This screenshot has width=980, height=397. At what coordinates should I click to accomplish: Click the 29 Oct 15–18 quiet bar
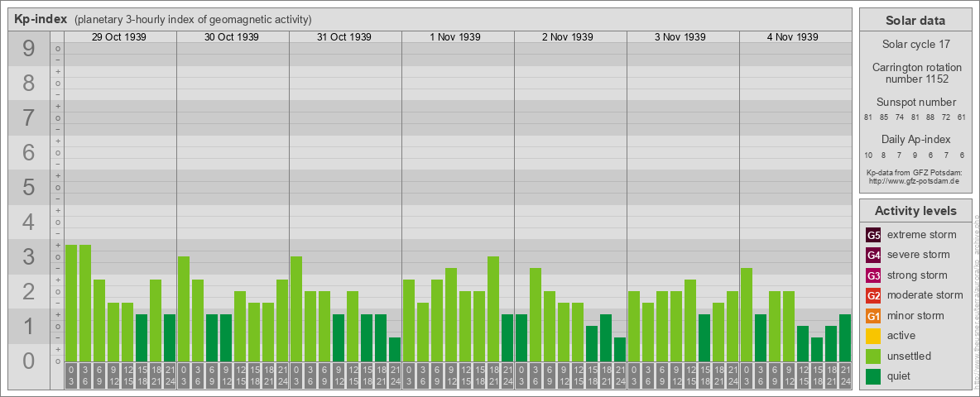[x=142, y=337]
